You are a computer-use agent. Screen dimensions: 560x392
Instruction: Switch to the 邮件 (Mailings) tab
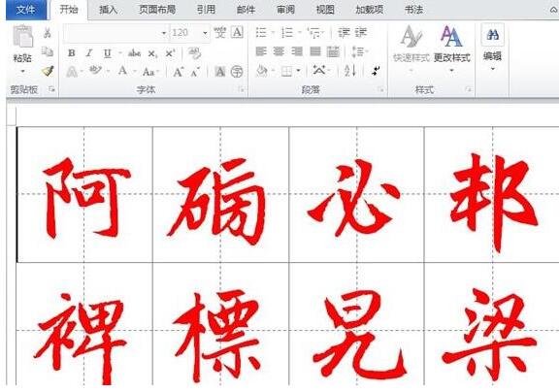tap(247, 10)
